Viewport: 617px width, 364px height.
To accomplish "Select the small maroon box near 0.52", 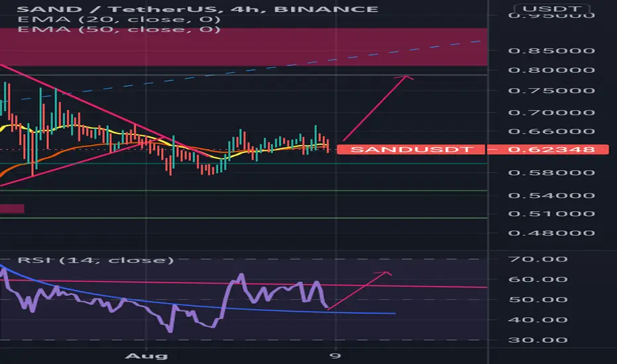I will click(x=12, y=208).
